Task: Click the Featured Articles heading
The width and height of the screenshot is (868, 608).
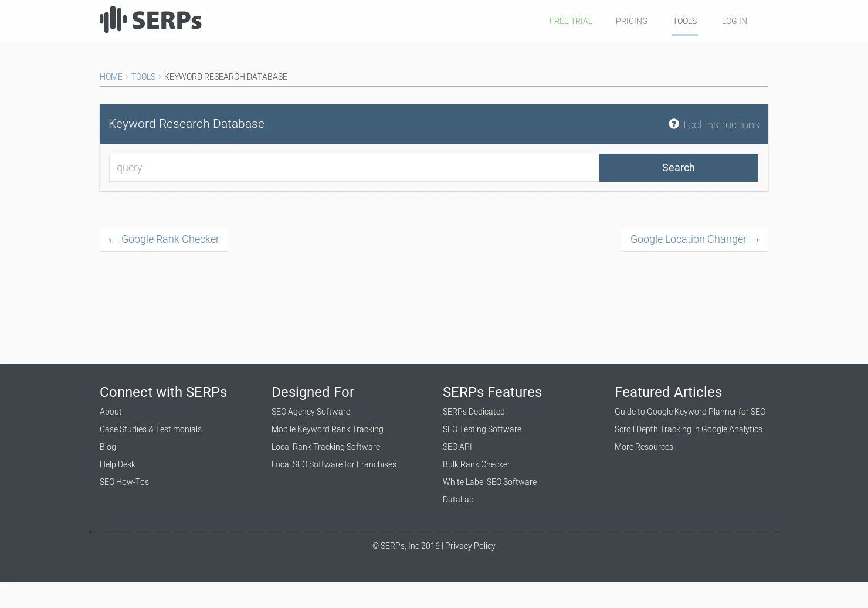Action: 668,392
